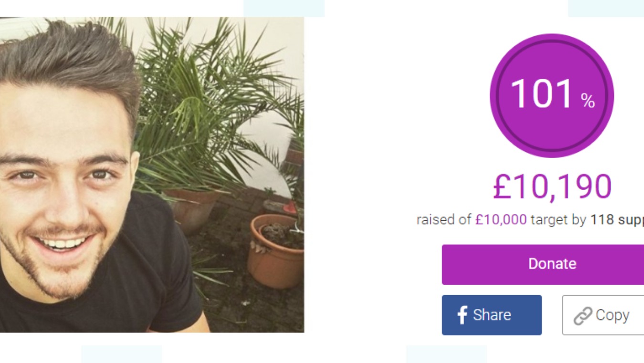Click the pale blue block above the progress circle
The height and width of the screenshot is (363, 644).
coord(606,8)
